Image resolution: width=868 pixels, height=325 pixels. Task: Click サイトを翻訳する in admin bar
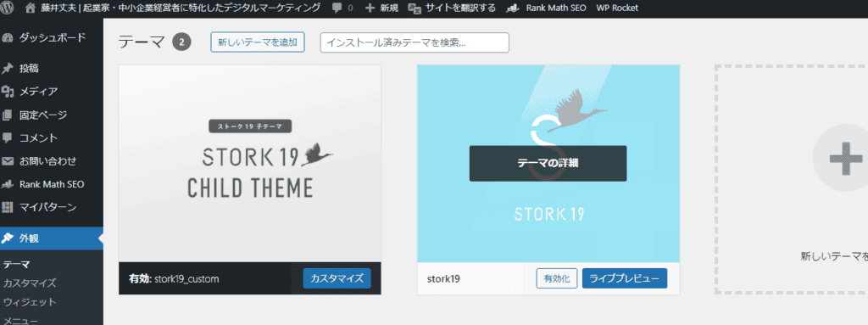(460, 8)
